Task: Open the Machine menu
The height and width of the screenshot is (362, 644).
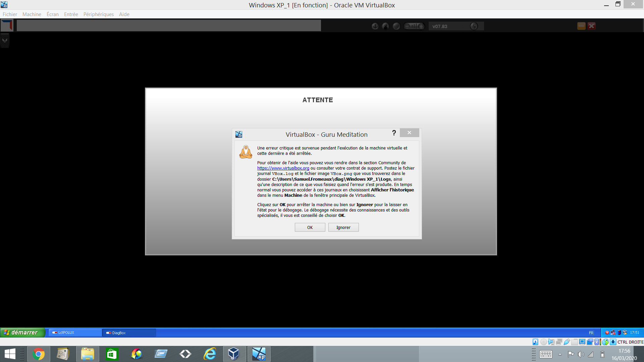Action: (32, 14)
